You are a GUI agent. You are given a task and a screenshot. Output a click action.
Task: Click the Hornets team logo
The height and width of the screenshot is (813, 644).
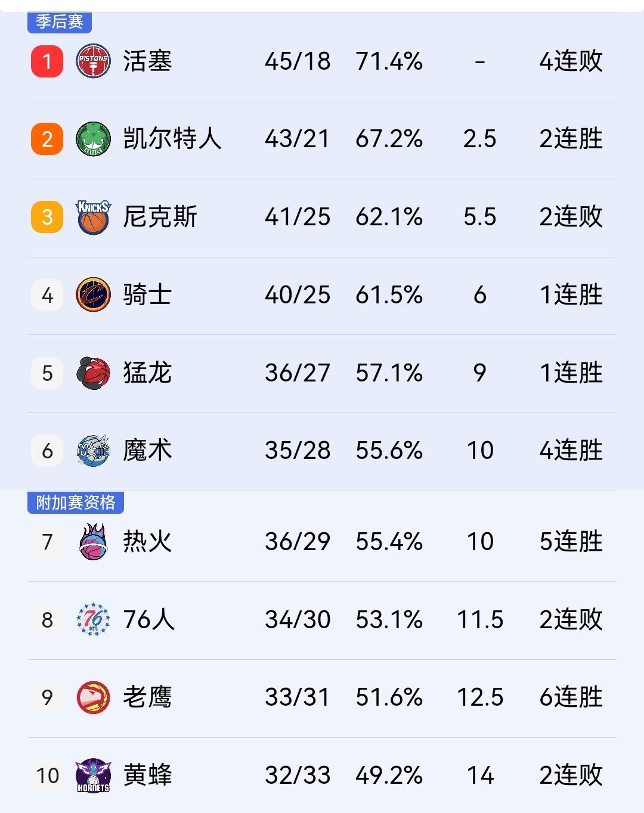point(92,775)
